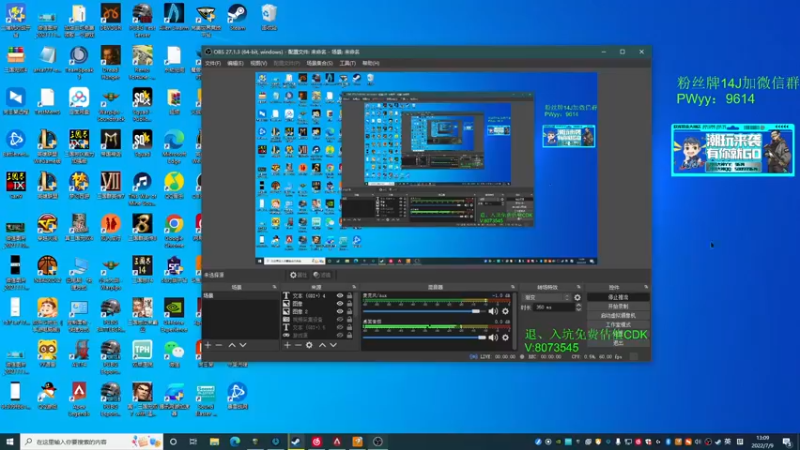Toggle lock on 文本 (GDI+) 4 source
The image size is (800, 450).
[349, 295]
